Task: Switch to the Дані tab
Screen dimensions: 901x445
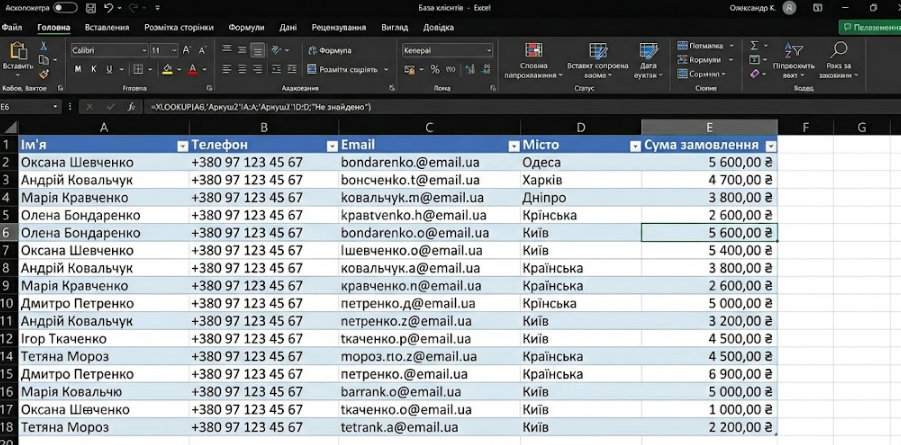Action: pyautogui.click(x=288, y=28)
